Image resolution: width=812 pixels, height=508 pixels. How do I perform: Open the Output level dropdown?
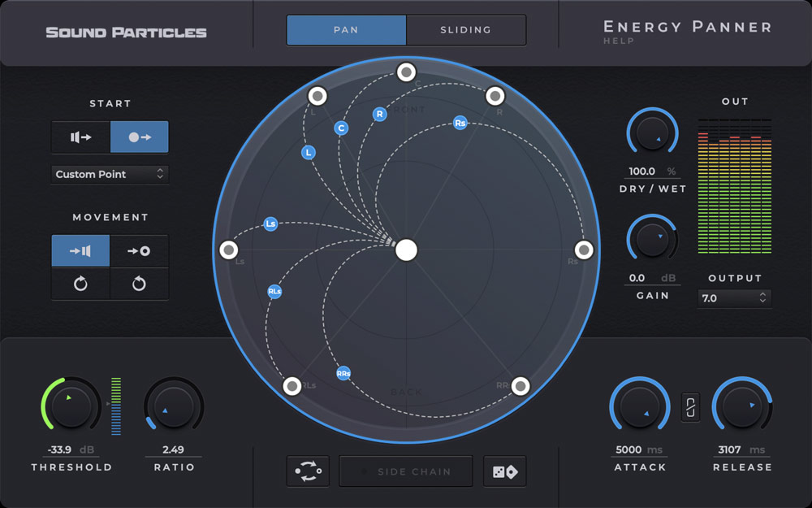tap(734, 299)
